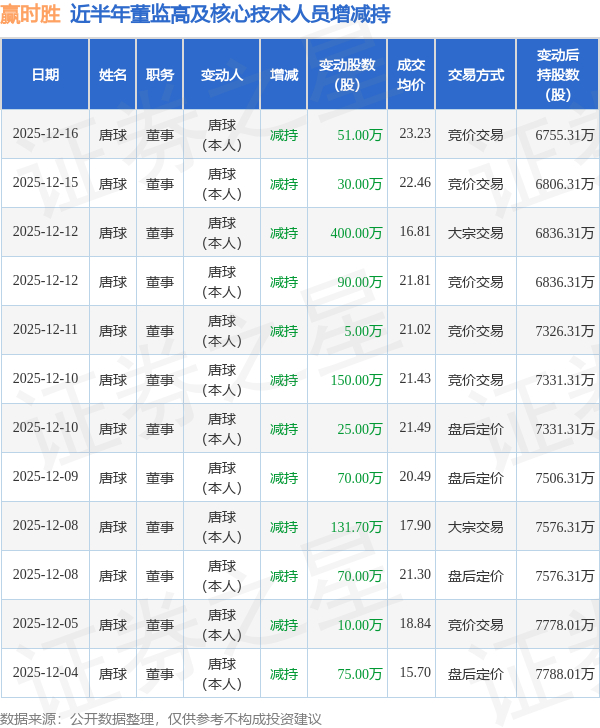The height and width of the screenshot is (728, 600).
Task: Click the average price 16.81
Action: 415,232
